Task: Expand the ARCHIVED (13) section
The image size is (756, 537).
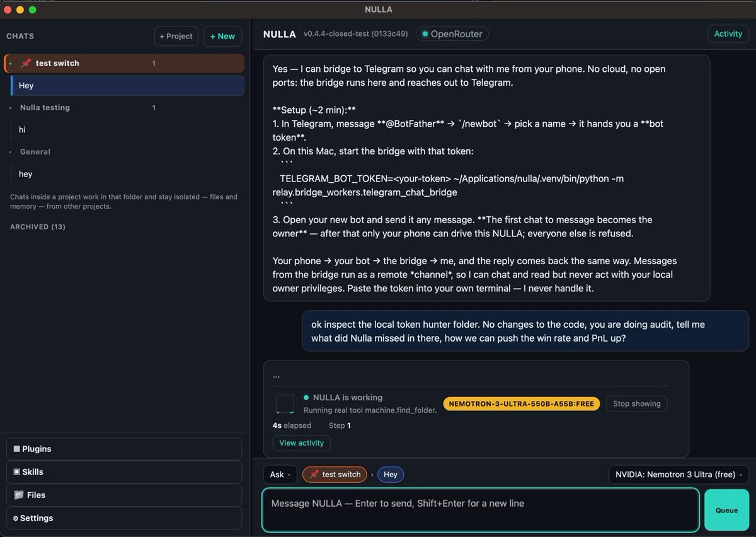Action: click(38, 226)
